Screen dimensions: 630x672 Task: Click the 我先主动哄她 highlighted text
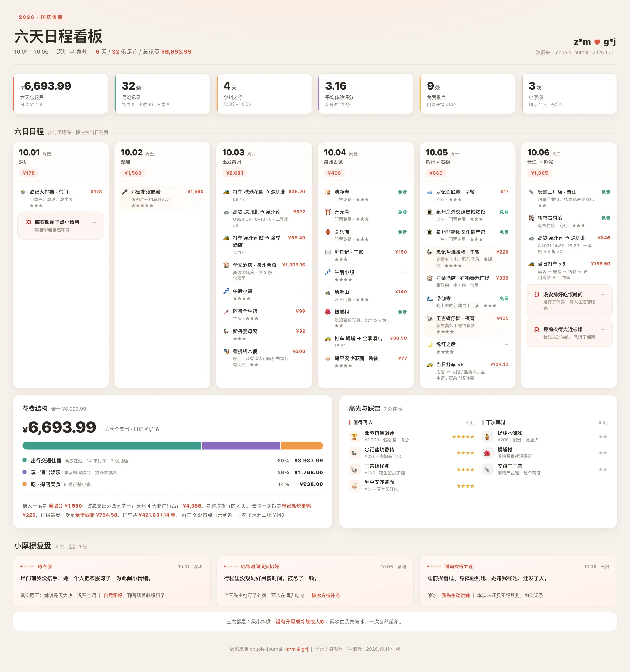coord(455,595)
